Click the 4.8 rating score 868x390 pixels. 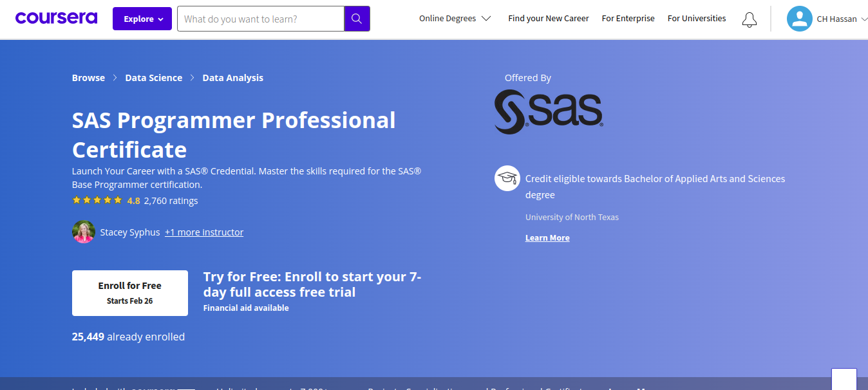tap(133, 201)
